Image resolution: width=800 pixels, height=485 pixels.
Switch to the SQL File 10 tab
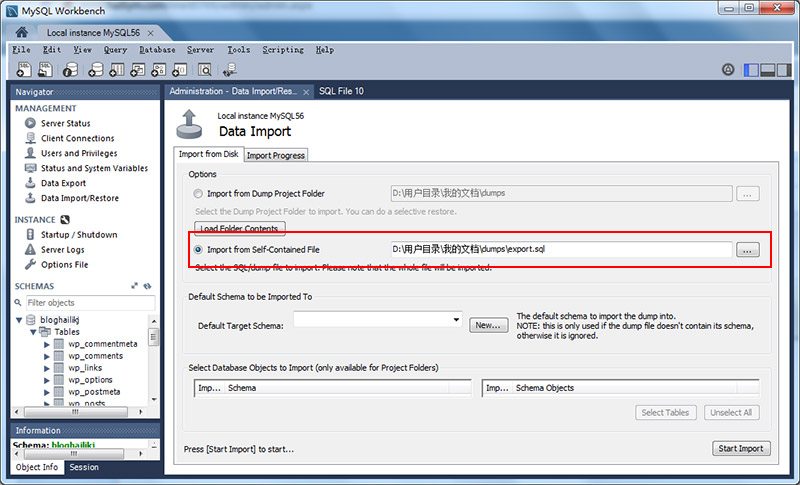(x=341, y=91)
